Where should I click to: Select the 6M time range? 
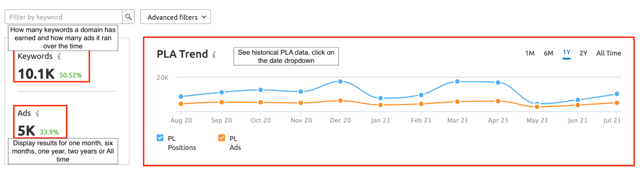(549, 53)
